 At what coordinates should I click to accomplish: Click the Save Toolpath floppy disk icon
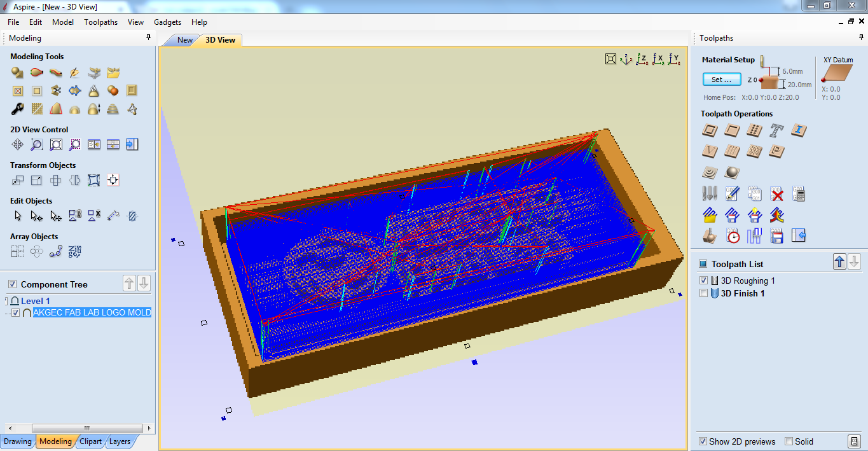(x=776, y=235)
